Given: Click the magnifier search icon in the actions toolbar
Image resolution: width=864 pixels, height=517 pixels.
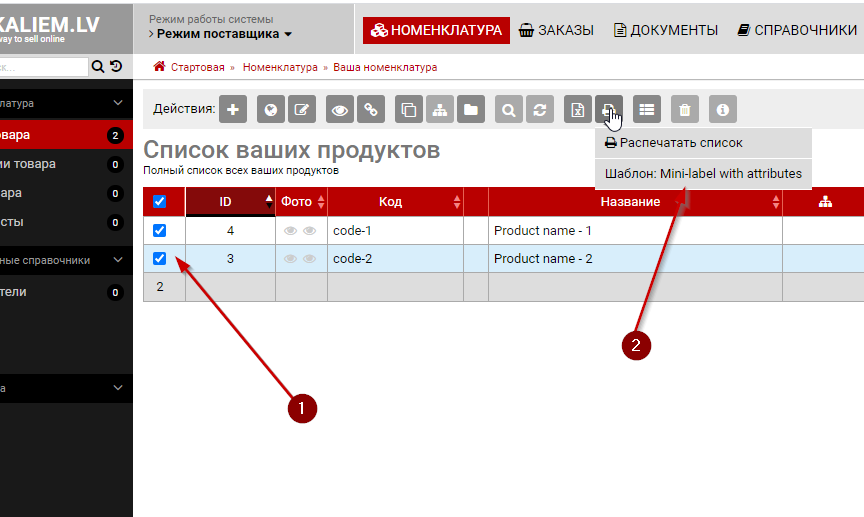Looking at the screenshot, I should 509,110.
